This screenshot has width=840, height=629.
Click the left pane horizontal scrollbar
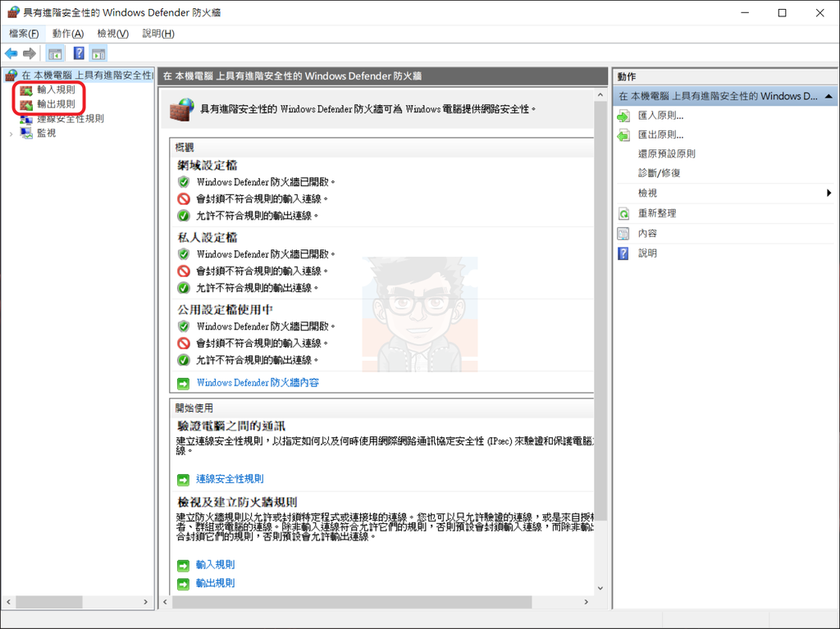(49, 602)
